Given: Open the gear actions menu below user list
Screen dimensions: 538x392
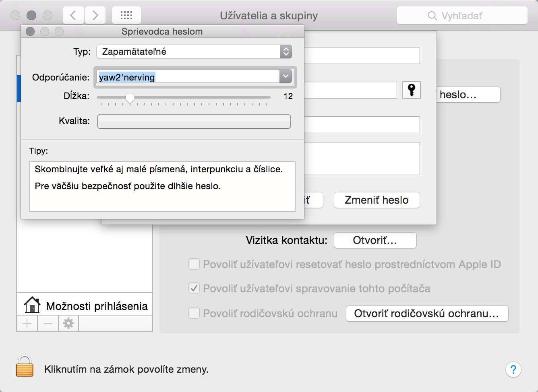Looking at the screenshot, I should pos(68,323).
